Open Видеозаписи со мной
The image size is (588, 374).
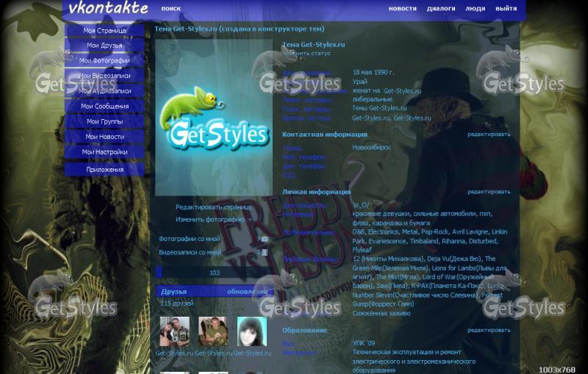(x=190, y=252)
